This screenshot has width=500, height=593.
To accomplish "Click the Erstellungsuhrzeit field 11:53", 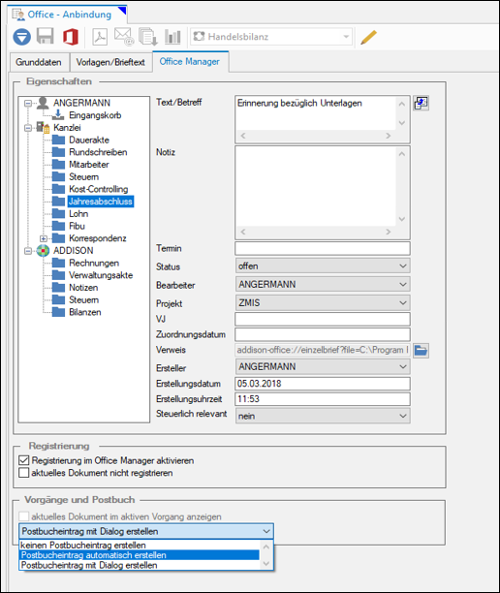I will click(322, 399).
